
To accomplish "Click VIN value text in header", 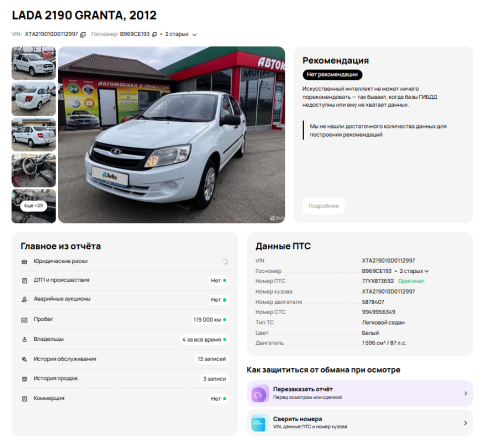I will click(51, 34).
